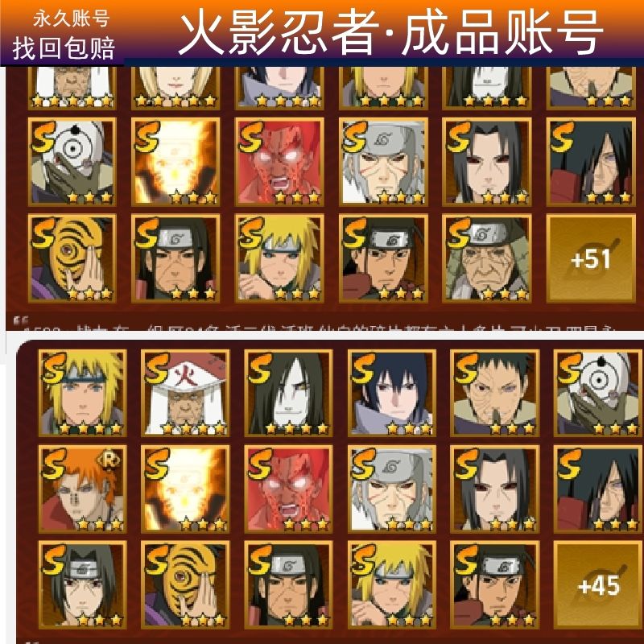Select Eight Gates Guy in the +45 grid
644x644 pixels.
[288, 489]
